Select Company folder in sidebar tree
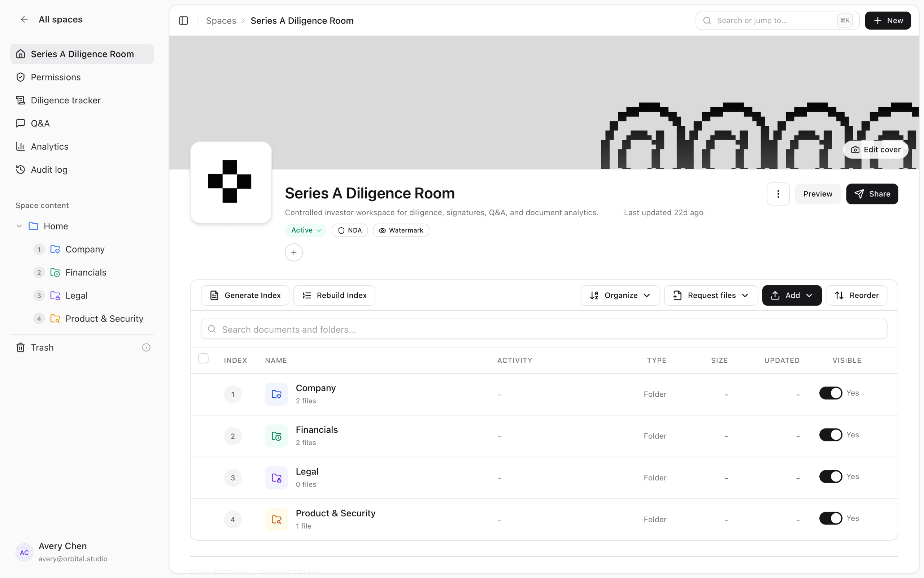 tap(85, 249)
